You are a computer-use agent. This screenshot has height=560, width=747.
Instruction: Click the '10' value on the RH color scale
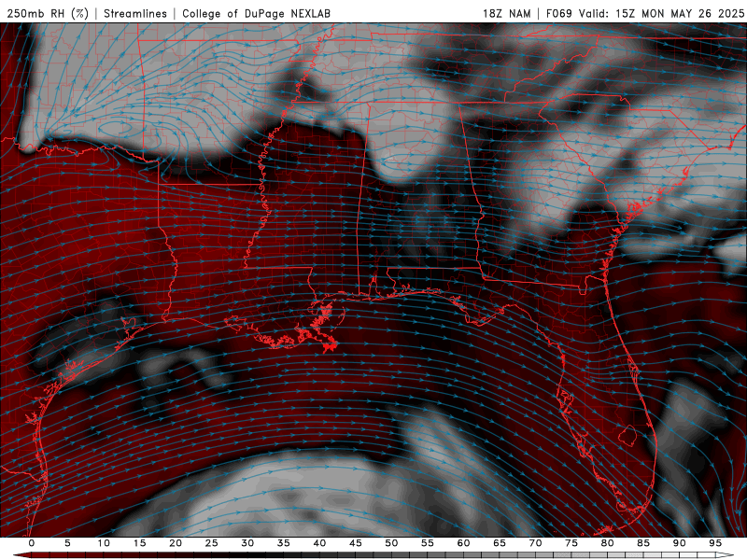[104, 543]
